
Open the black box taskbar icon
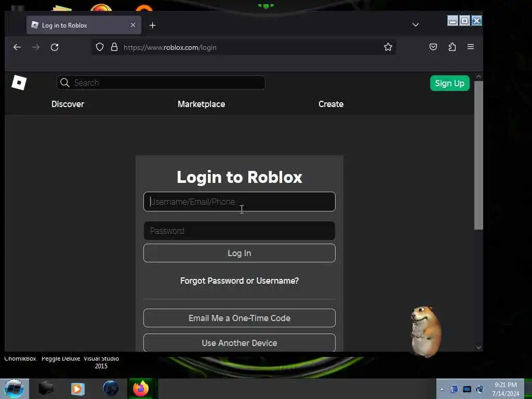coord(46,388)
